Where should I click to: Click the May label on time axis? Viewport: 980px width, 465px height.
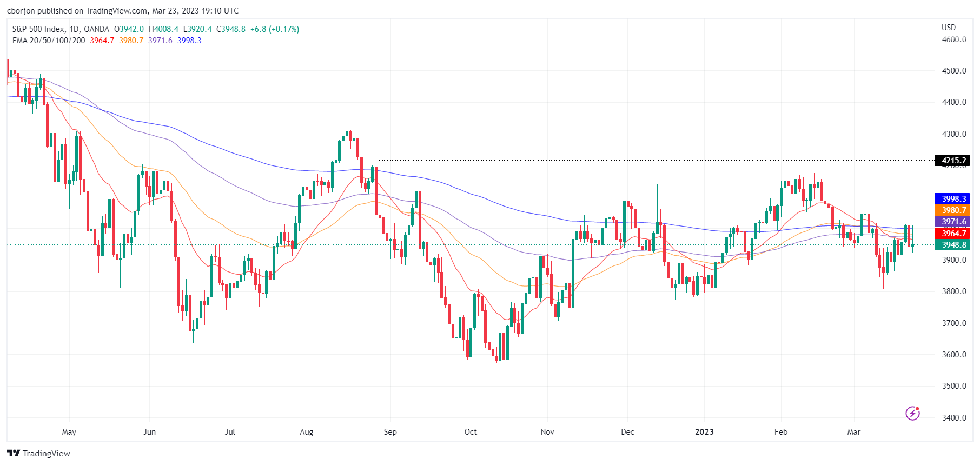(69, 432)
